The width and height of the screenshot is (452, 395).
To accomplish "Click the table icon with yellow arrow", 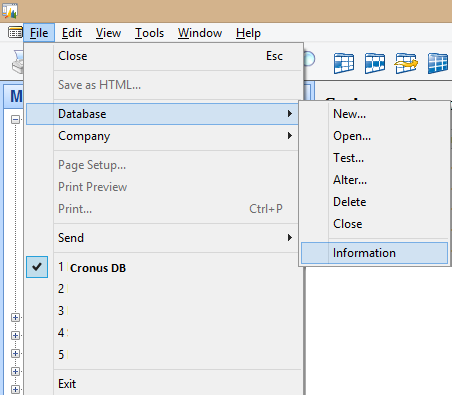I will 406,63.
